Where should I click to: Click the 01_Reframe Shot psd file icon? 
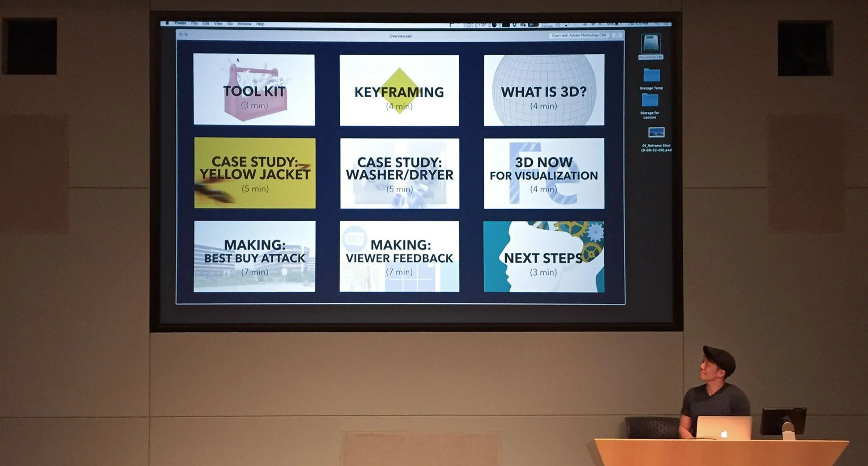[x=656, y=132]
